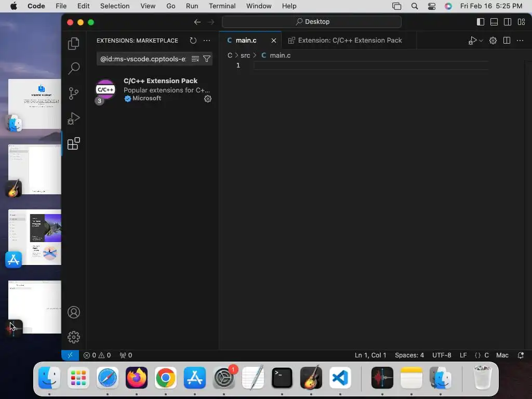532x399 pixels.
Task: Click the Microsoft publisher label
Action: 147,98
